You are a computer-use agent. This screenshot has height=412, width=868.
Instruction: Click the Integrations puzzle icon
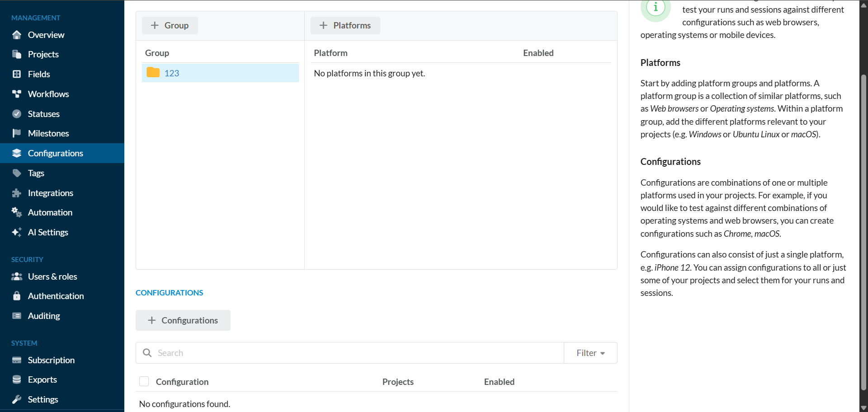point(17,193)
